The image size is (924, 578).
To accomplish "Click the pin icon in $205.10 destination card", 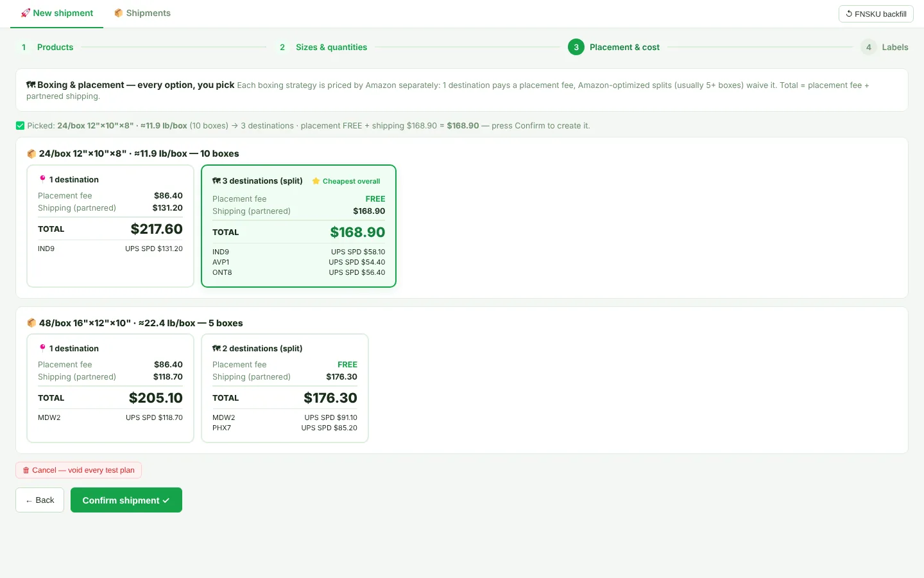I will [43, 348].
